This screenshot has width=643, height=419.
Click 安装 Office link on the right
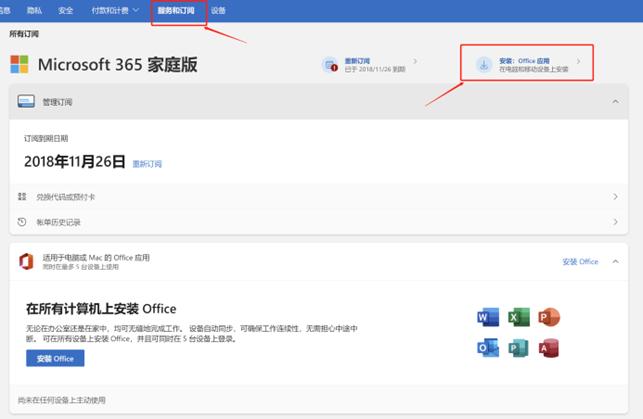580,262
